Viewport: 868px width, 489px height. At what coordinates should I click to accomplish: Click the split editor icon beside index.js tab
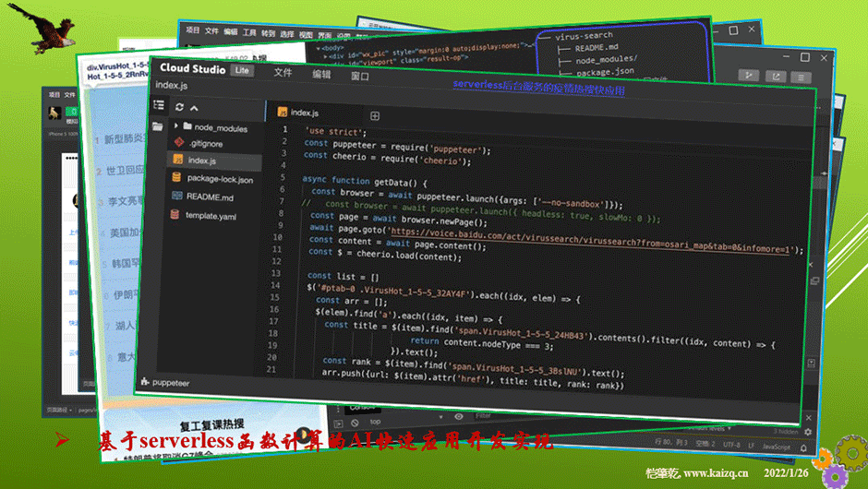(x=375, y=115)
